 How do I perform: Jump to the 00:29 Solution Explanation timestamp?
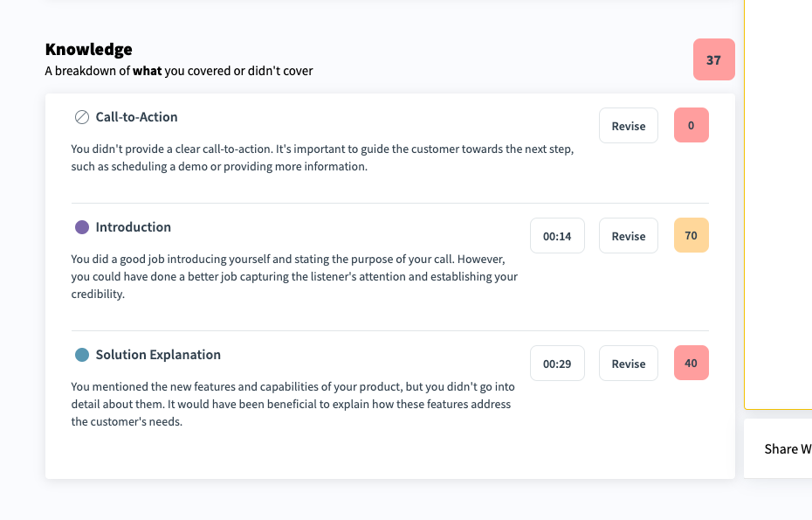click(557, 364)
